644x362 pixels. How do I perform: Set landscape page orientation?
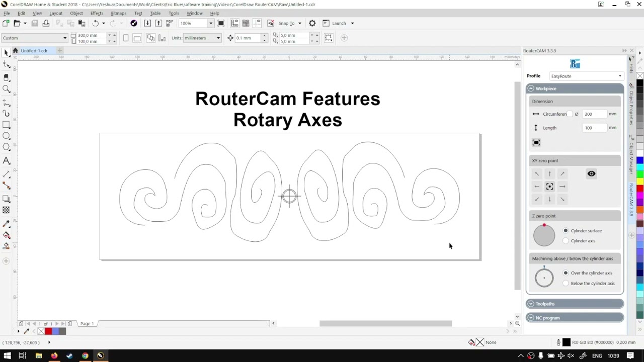coord(137,38)
